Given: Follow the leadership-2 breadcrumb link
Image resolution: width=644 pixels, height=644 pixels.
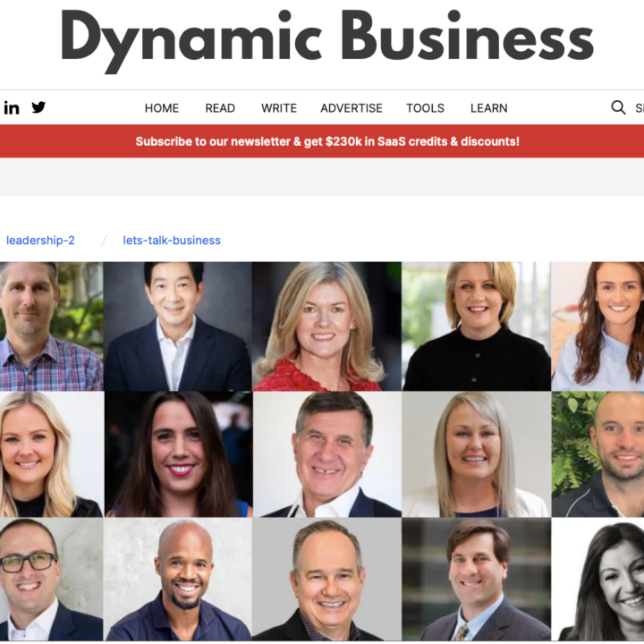Looking at the screenshot, I should tap(40, 241).
